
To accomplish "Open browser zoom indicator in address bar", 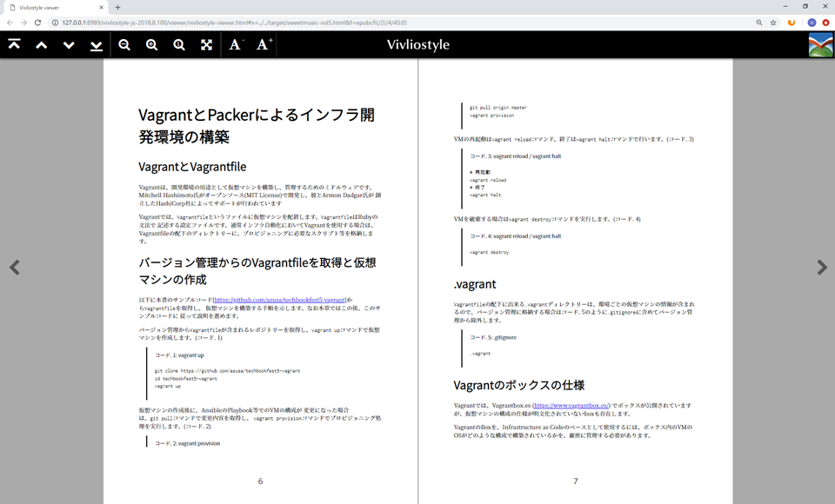I will coord(758,23).
